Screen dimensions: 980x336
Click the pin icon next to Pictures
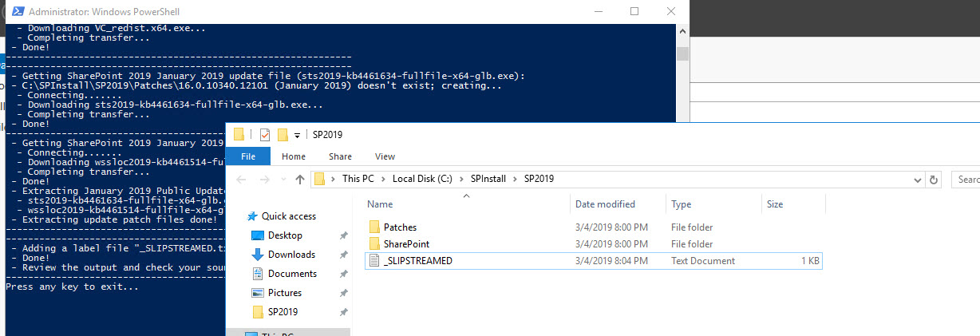point(343,293)
